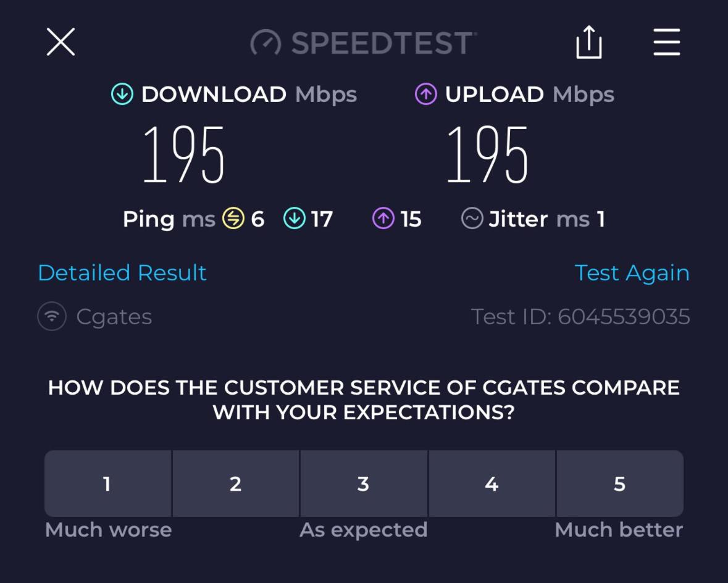728x583 pixels.
Task: Tap the Wi-Fi icon next to Cgates
Action: coord(52,316)
